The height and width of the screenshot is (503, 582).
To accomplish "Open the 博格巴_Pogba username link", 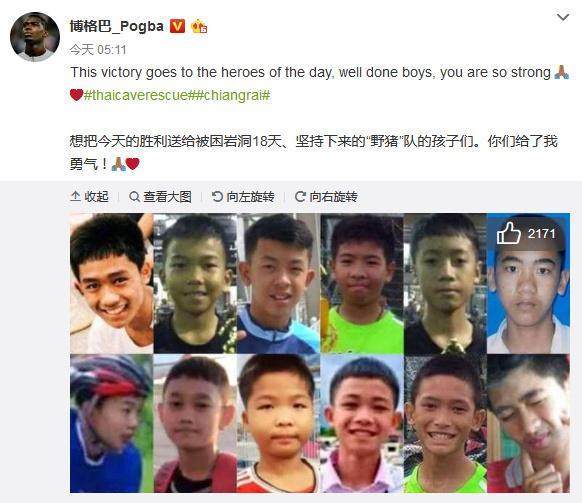I will (117, 26).
